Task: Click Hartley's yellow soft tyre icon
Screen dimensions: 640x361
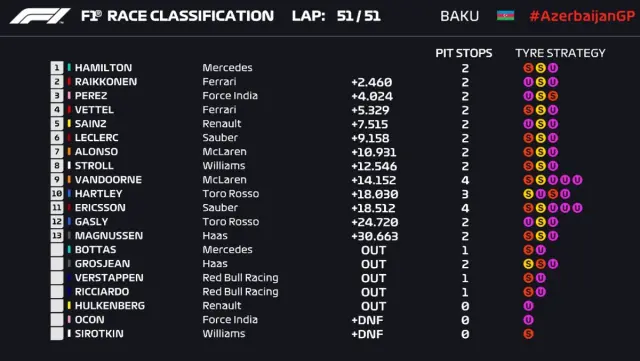Action: tap(528, 194)
